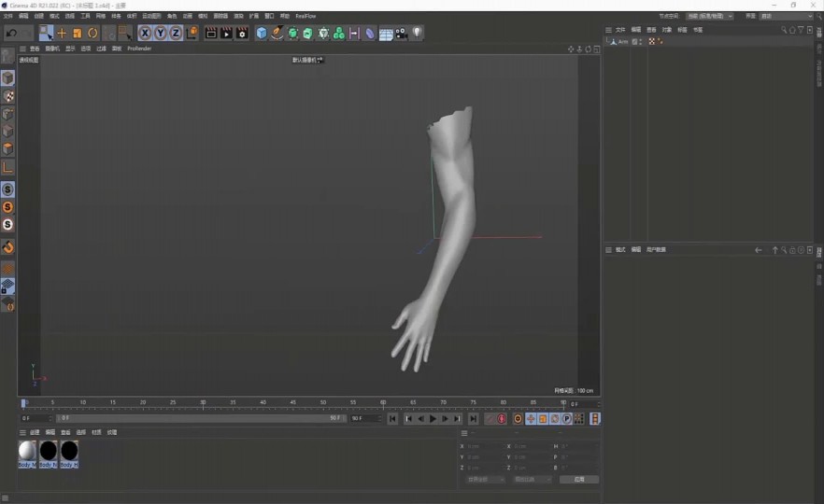
Task: Open the RealFlow menu
Action: tap(305, 16)
